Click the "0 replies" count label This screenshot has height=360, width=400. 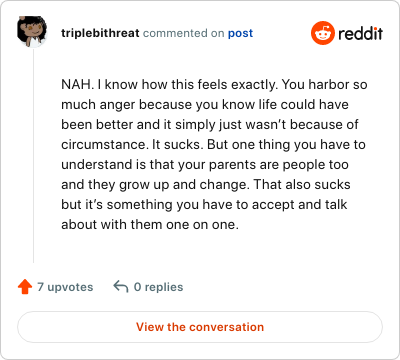coord(158,287)
